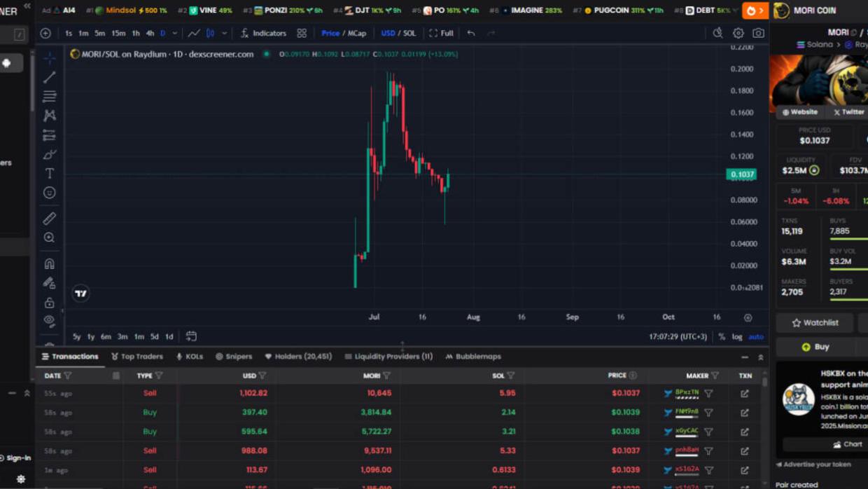Select the brush drawing tool
The width and height of the screenshot is (868, 489).
pos(49,154)
